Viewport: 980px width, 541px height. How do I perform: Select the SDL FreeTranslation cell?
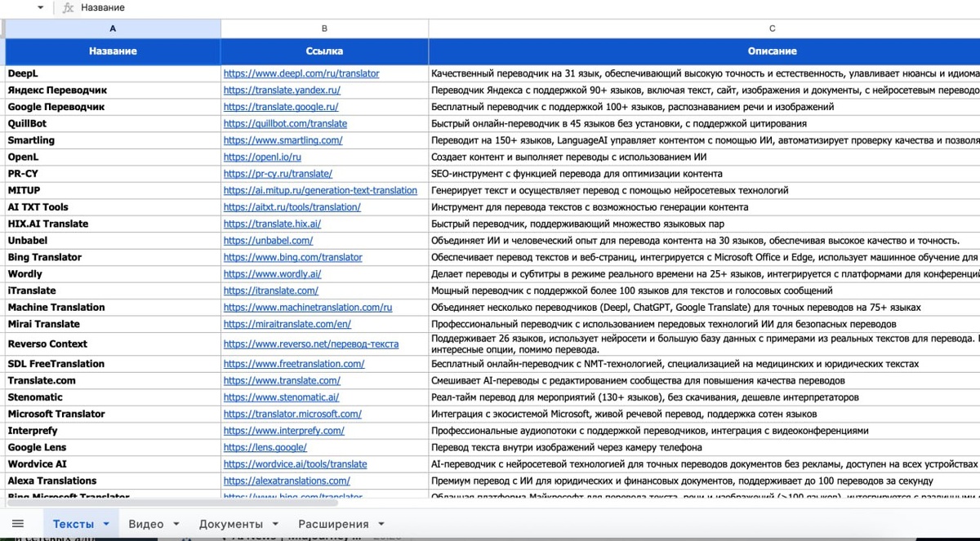click(113, 364)
